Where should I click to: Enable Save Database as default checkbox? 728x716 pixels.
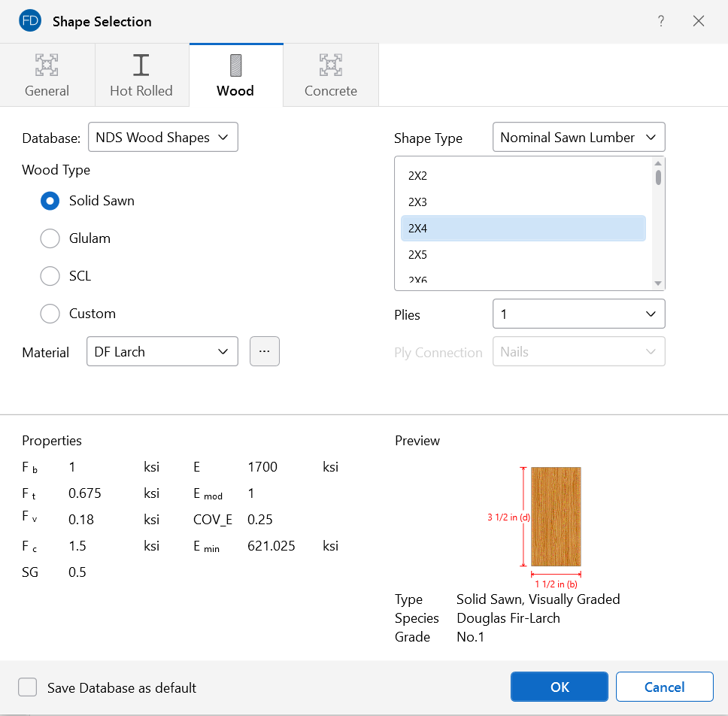pos(28,687)
